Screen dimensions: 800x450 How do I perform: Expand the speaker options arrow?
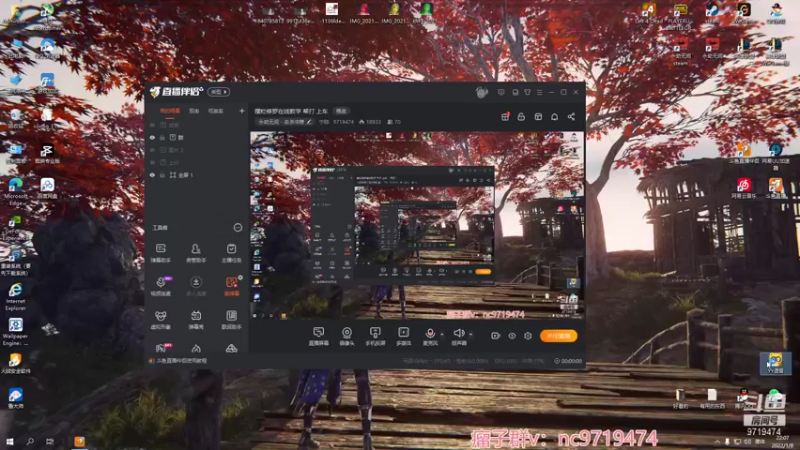(470, 335)
